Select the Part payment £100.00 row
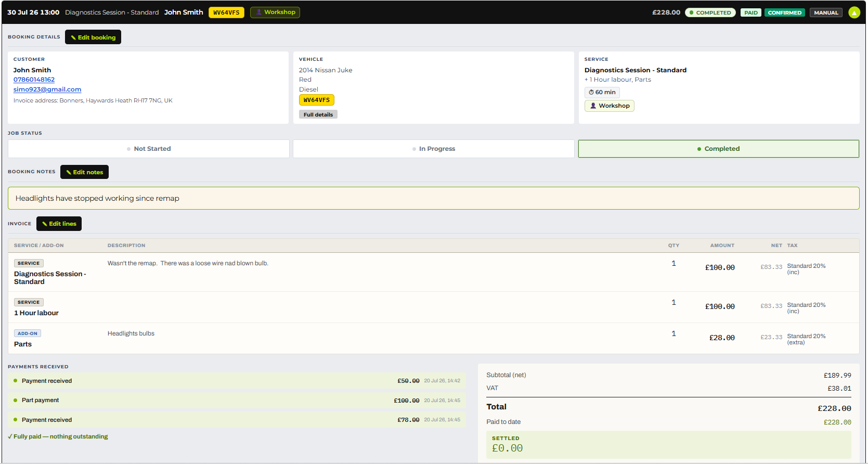 [x=237, y=401]
